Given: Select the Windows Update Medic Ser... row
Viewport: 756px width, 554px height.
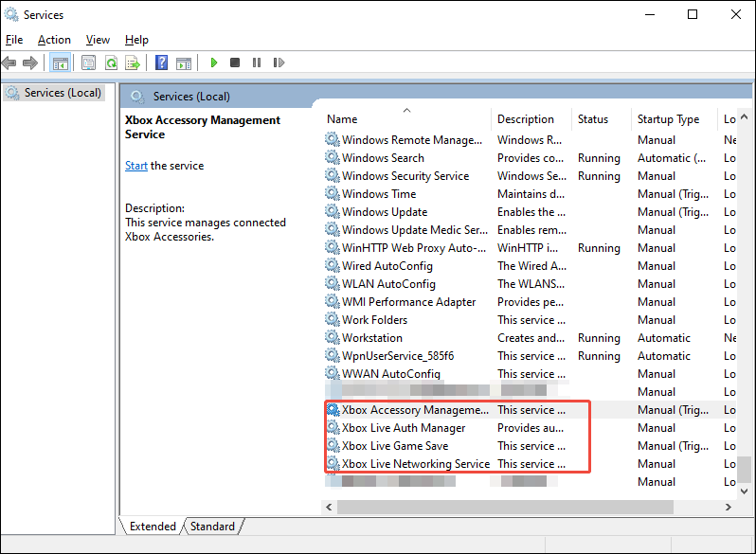Looking at the screenshot, I should click(x=530, y=229).
